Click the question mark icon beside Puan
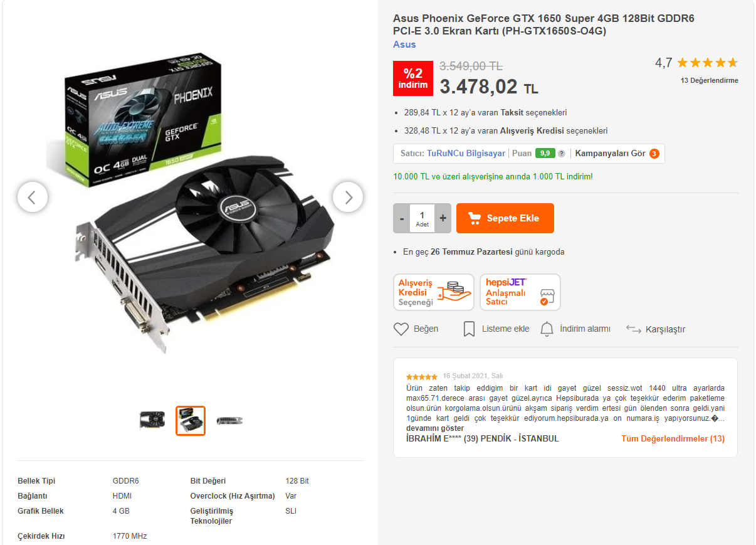 point(562,154)
